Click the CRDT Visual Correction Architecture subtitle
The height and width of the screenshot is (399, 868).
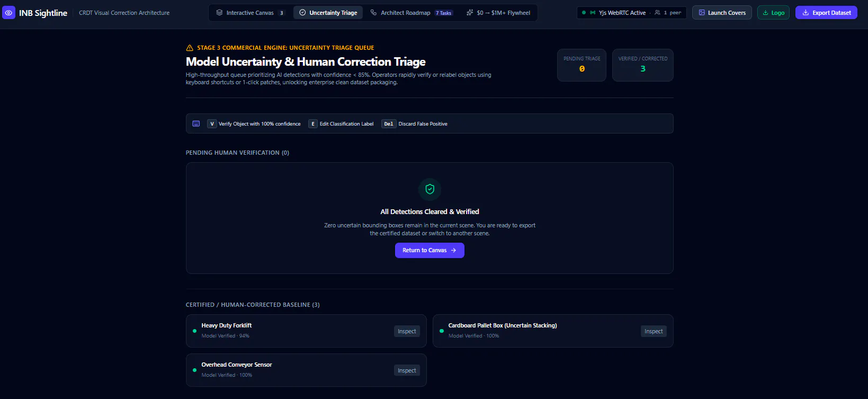click(124, 13)
